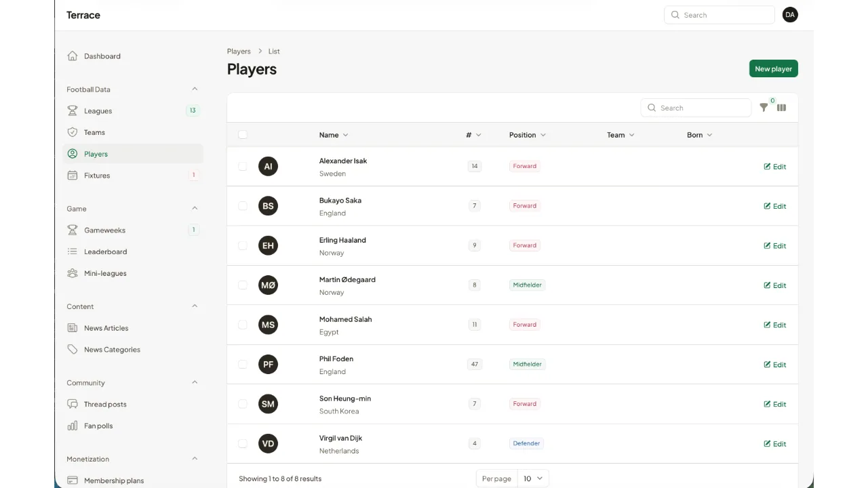Click the Mini-leagues group icon
The height and width of the screenshot is (488, 868).
[73, 273]
